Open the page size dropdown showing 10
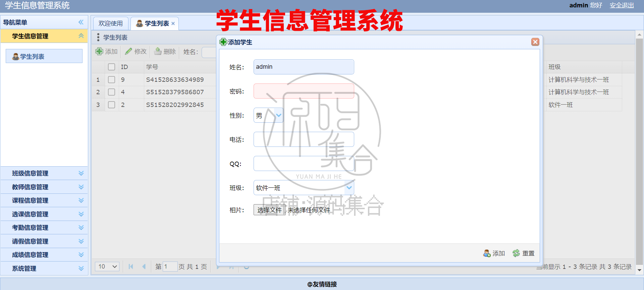This screenshot has height=290, width=644. pyautogui.click(x=107, y=267)
